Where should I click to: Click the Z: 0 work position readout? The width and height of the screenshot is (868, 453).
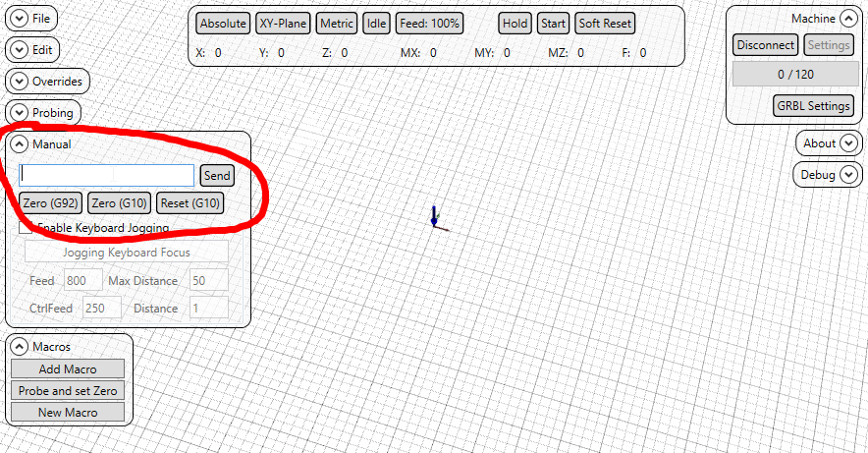point(335,53)
